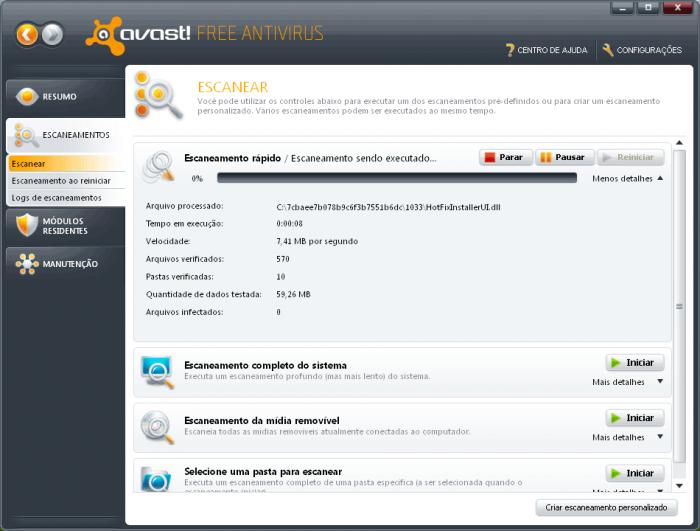Viewport: 700px width, 531px height.
Task: Collapse Menos detalhes of quick scan
Action: click(627, 178)
